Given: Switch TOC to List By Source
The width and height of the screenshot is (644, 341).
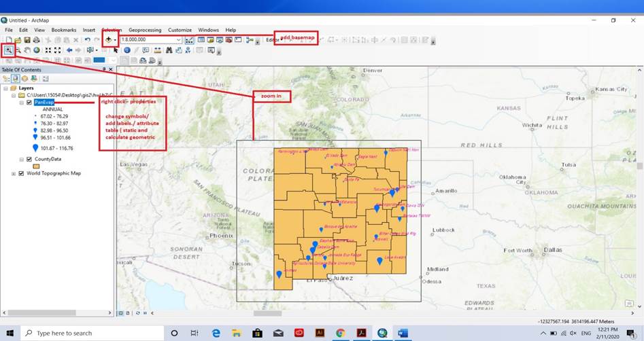Looking at the screenshot, I should pyautogui.click(x=15, y=78).
